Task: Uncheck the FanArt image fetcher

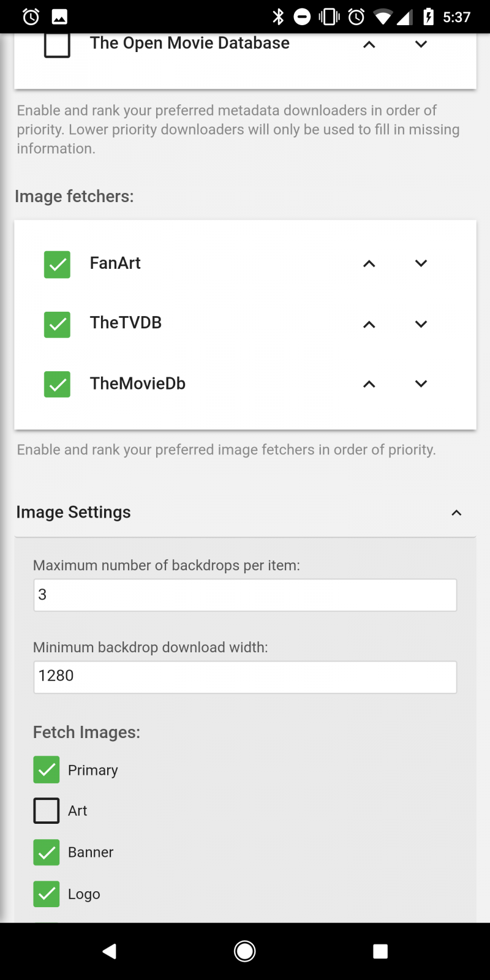Action: 57,265
